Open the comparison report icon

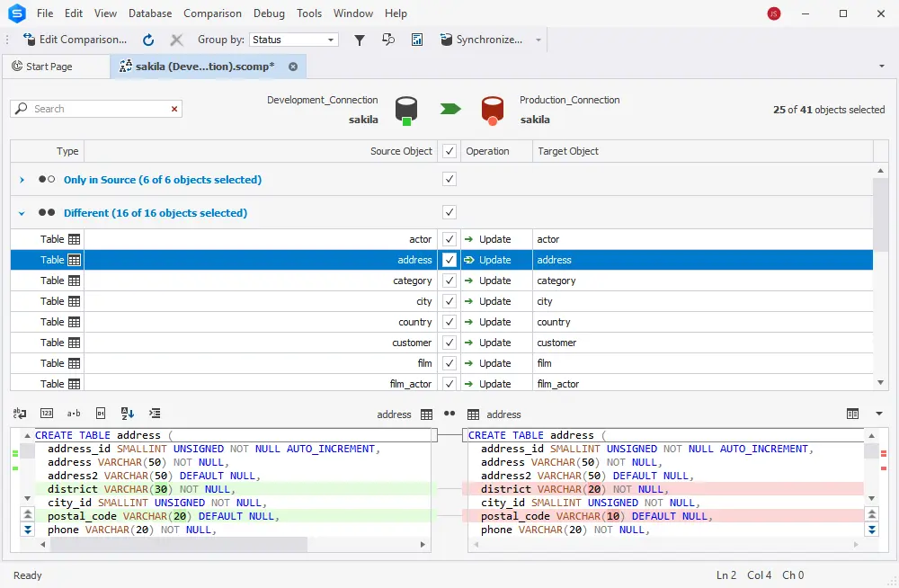(x=417, y=40)
